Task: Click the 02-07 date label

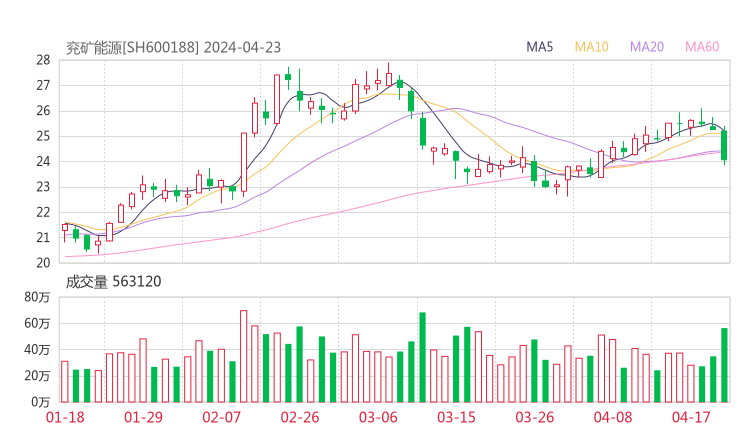Action: 221,417
